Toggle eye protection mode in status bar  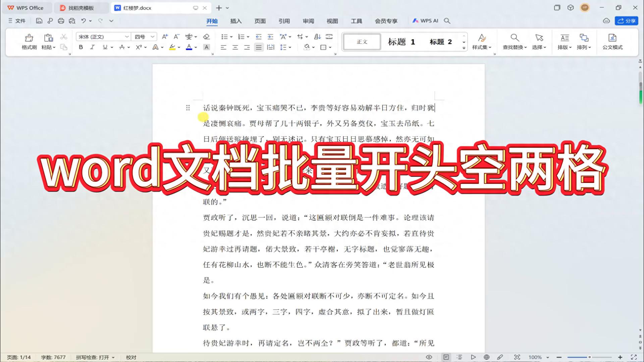click(x=429, y=357)
